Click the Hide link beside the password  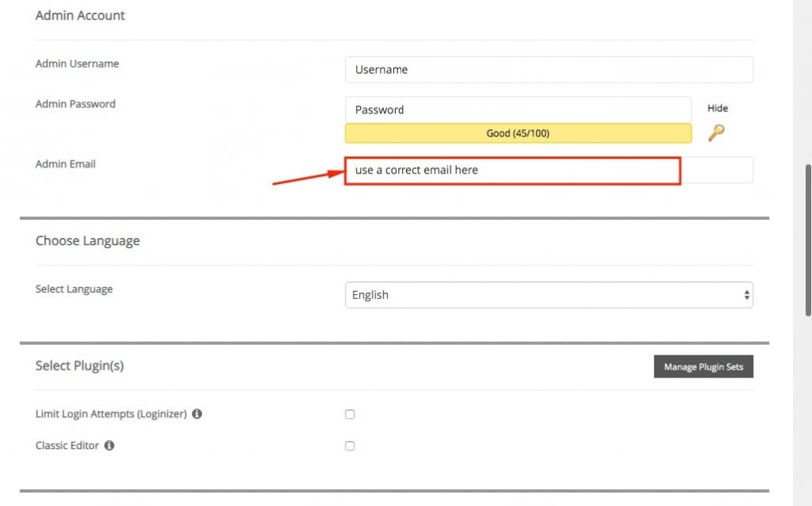pos(717,108)
